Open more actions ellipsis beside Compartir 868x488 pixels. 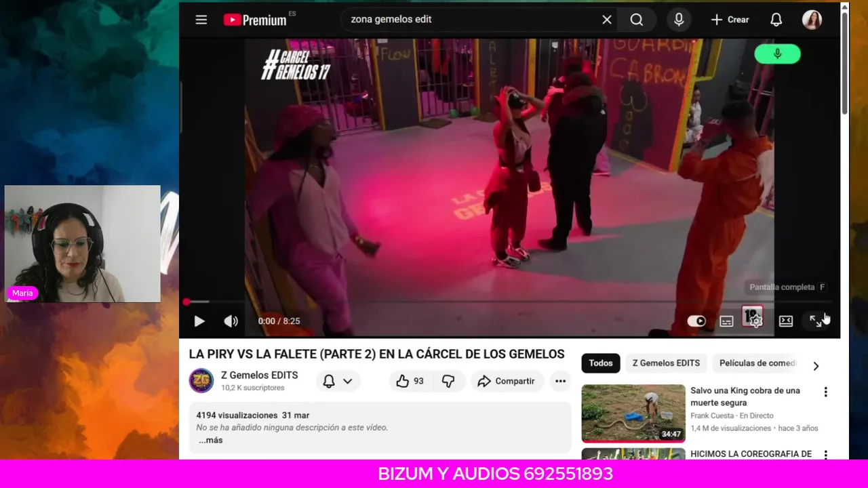click(560, 381)
